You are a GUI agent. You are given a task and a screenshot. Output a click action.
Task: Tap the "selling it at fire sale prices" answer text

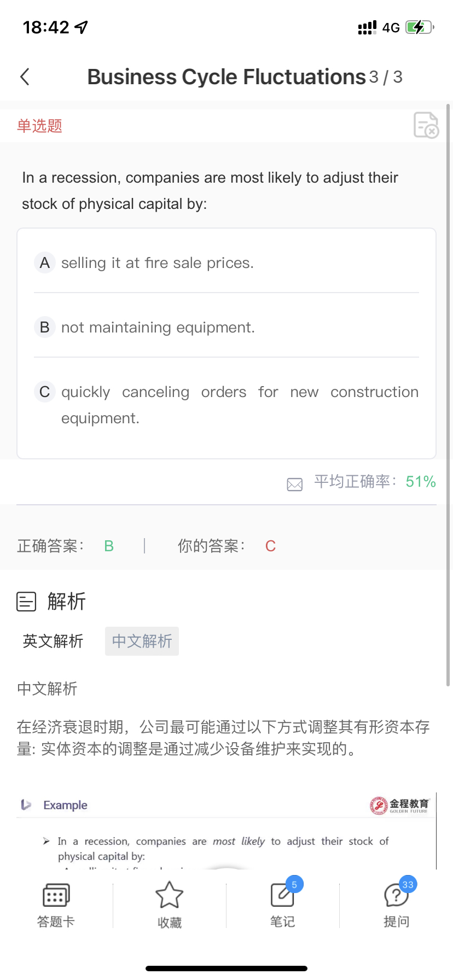coord(158,263)
